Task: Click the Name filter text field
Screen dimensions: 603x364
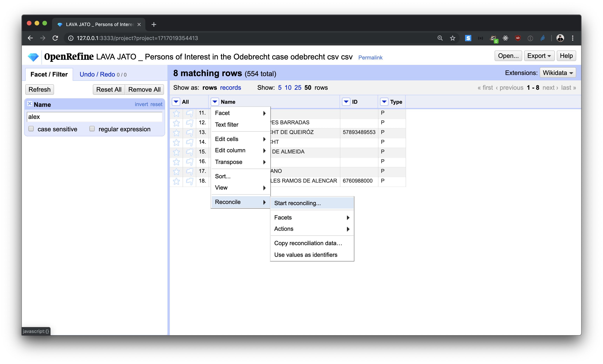Action: click(94, 117)
